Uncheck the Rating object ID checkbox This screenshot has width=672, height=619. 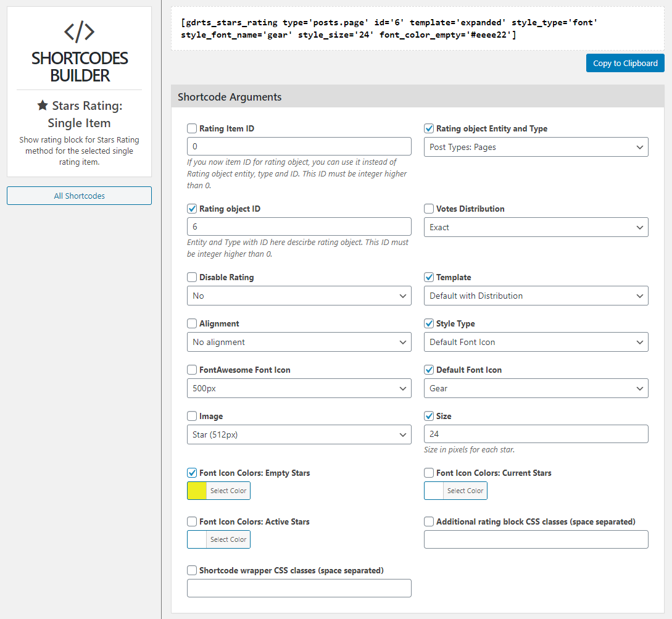click(x=192, y=209)
